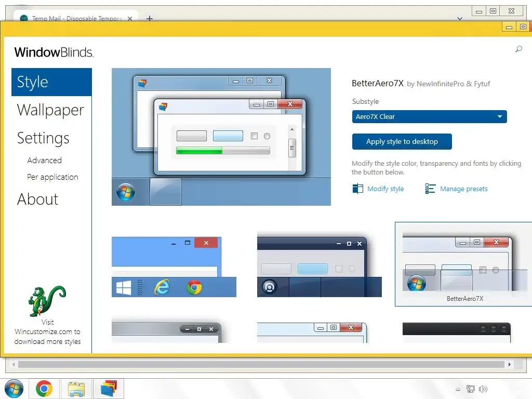532x399 pixels.
Task: Click the large BetterAero7X preview image
Action: (221, 137)
